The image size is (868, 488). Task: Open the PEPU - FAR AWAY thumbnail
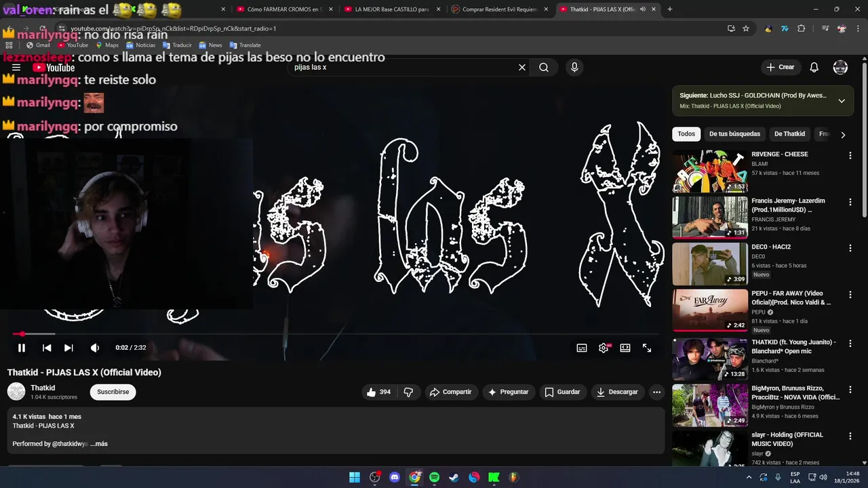click(710, 310)
